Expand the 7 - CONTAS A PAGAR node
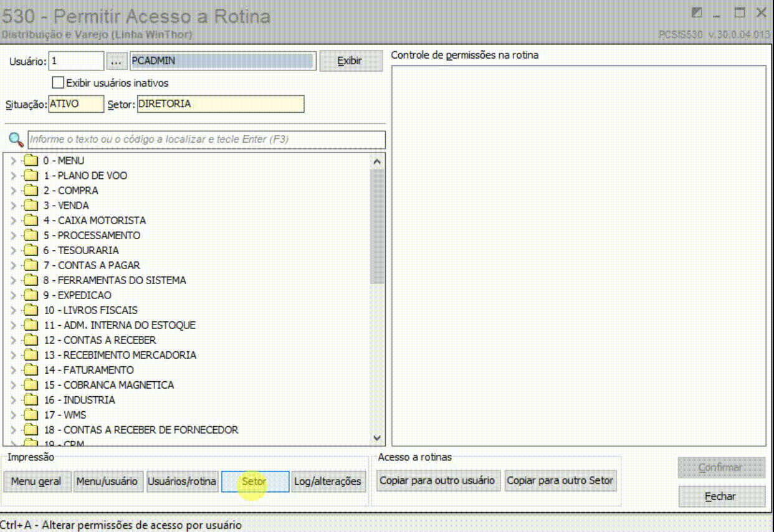The image size is (774, 532). click(x=14, y=265)
